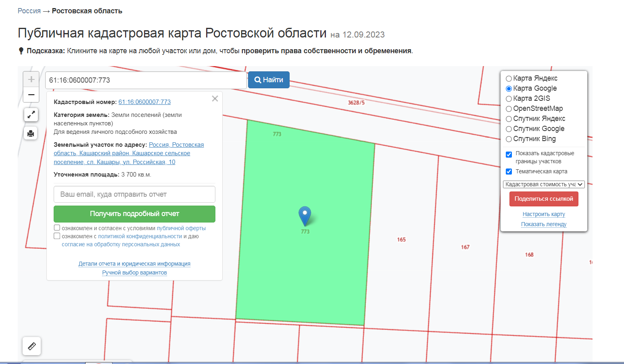624x364 pixels.
Task: Open согласие на обработку персональных данных link
Action: tap(121, 244)
